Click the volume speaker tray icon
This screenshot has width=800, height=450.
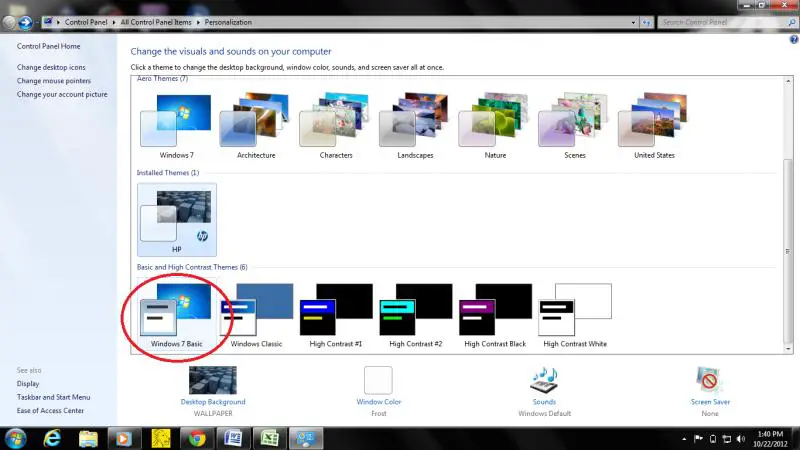coord(741,439)
